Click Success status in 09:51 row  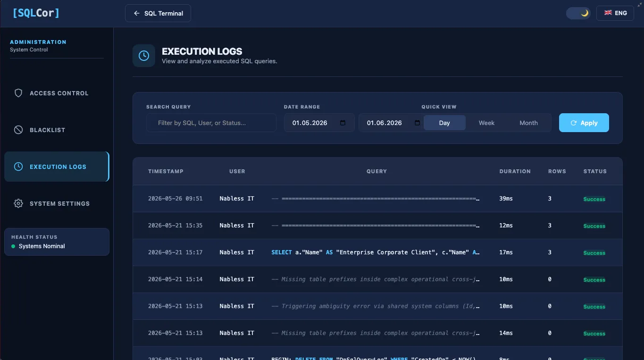click(x=594, y=199)
